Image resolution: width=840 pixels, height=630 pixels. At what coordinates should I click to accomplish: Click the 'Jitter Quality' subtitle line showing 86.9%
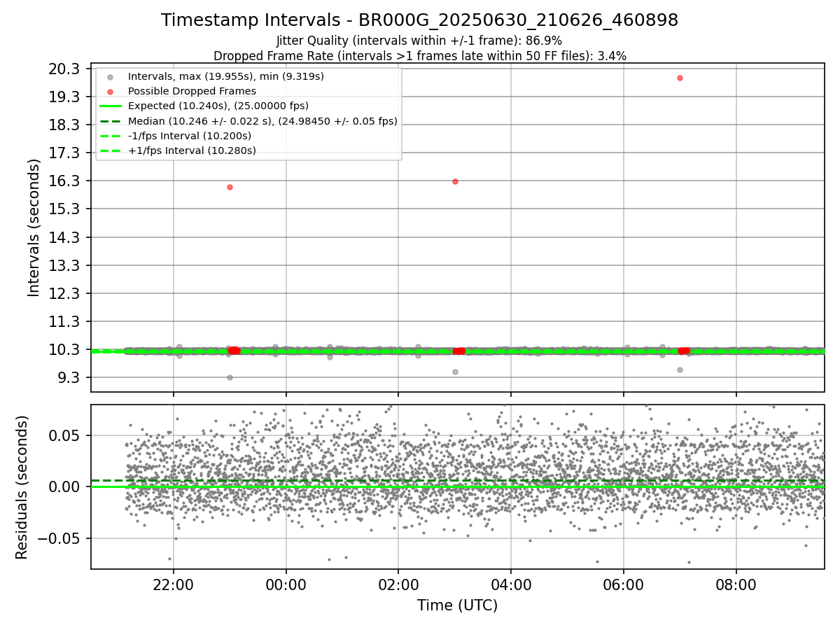[x=419, y=41]
